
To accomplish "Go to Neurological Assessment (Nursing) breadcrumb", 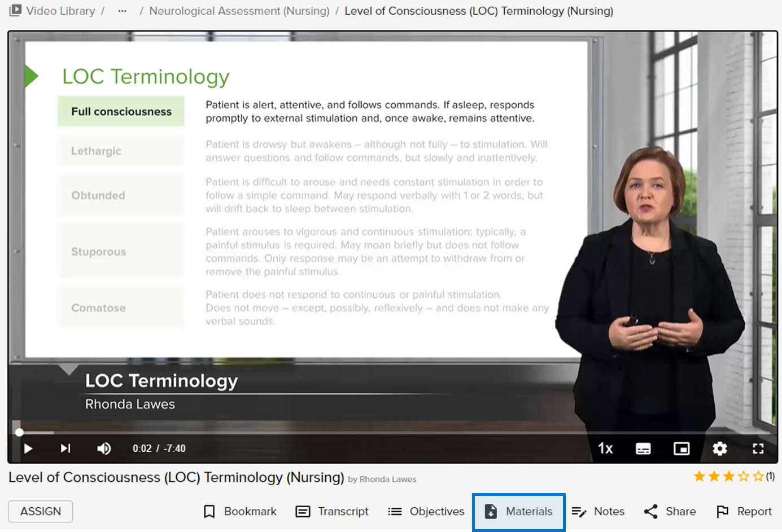I will pyautogui.click(x=239, y=11).
